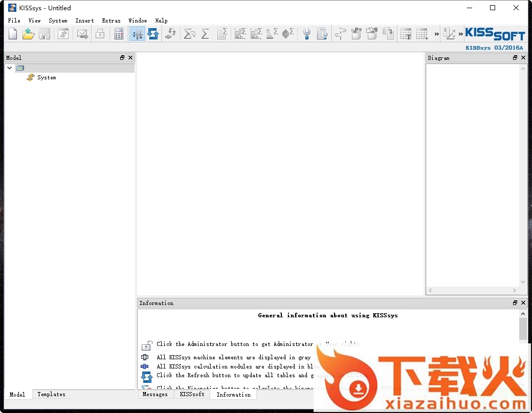532x413 pixels.
Task: Click the Diagram panel scroll left arrow
Action: tap(430, 291)
